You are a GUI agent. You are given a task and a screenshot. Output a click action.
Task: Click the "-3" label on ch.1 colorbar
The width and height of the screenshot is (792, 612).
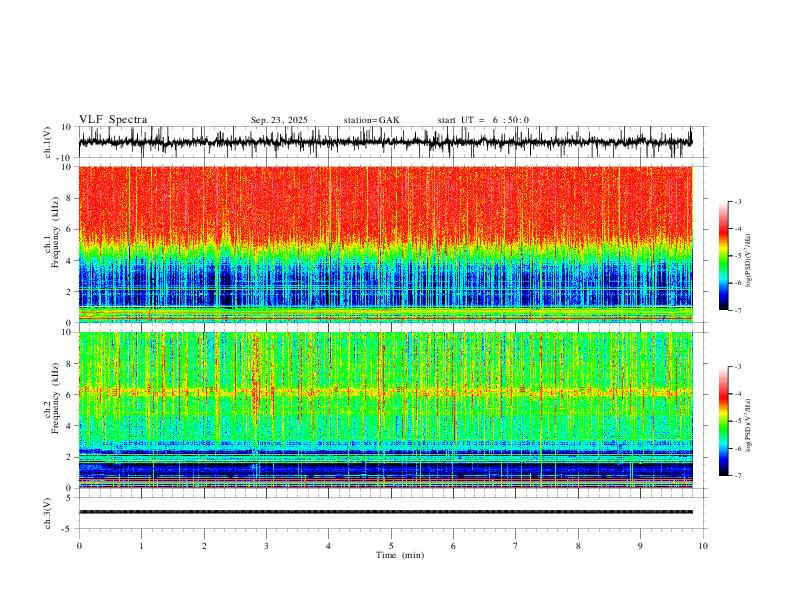(737, 201)
